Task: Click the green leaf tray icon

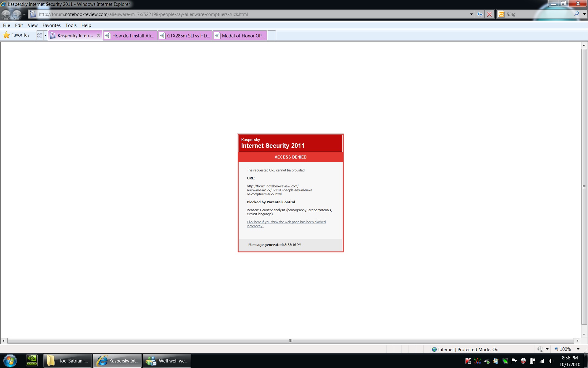Action: pos(505,361)
